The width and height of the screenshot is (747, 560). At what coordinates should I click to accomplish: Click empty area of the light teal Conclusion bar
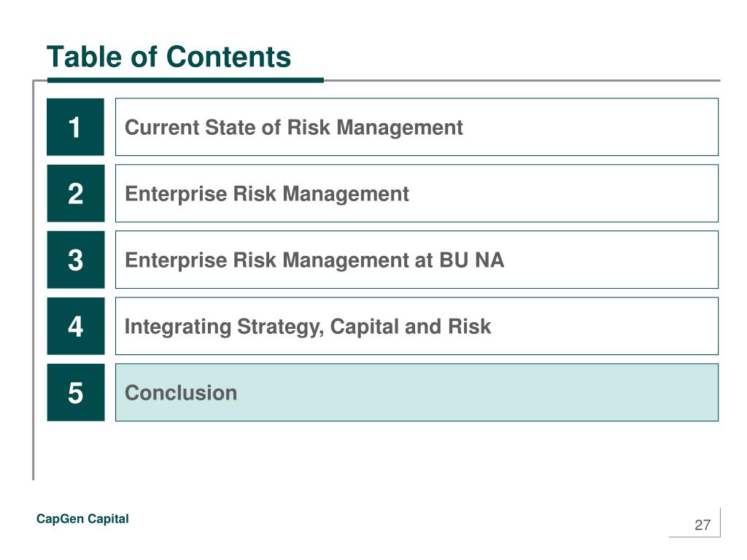click(x=476, y=392)
